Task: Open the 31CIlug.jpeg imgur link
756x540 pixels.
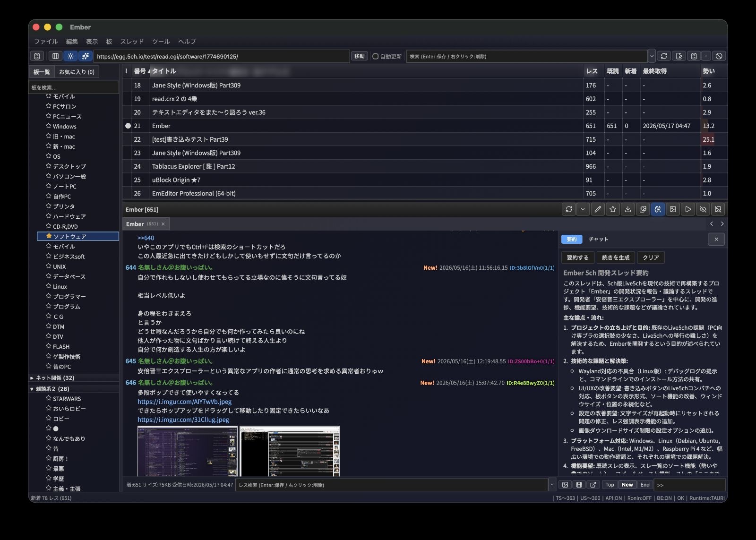Action: pyautogui.click(x=183, y=420)
